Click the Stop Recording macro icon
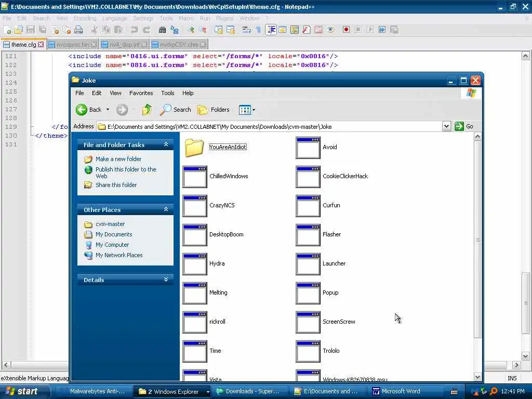 point(358,30)
